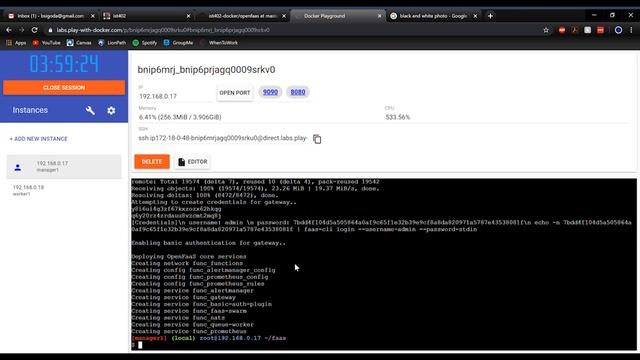Click the memory usage value 6.41%
The width and height of the screenshot is (640, 360).
tap(180, 117)
